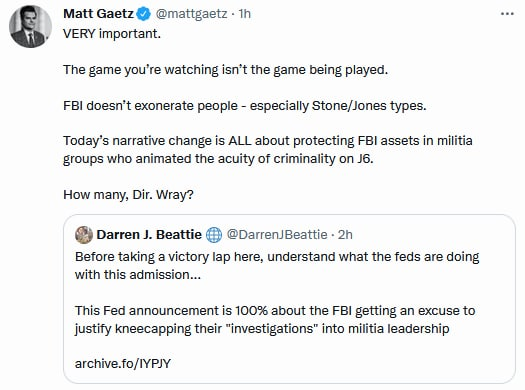Image resolution: width=525 pixels, height=390 pixels.
Task: Open the quoted tweet starting 'Before taking a victory lap'
Action: 289,299
